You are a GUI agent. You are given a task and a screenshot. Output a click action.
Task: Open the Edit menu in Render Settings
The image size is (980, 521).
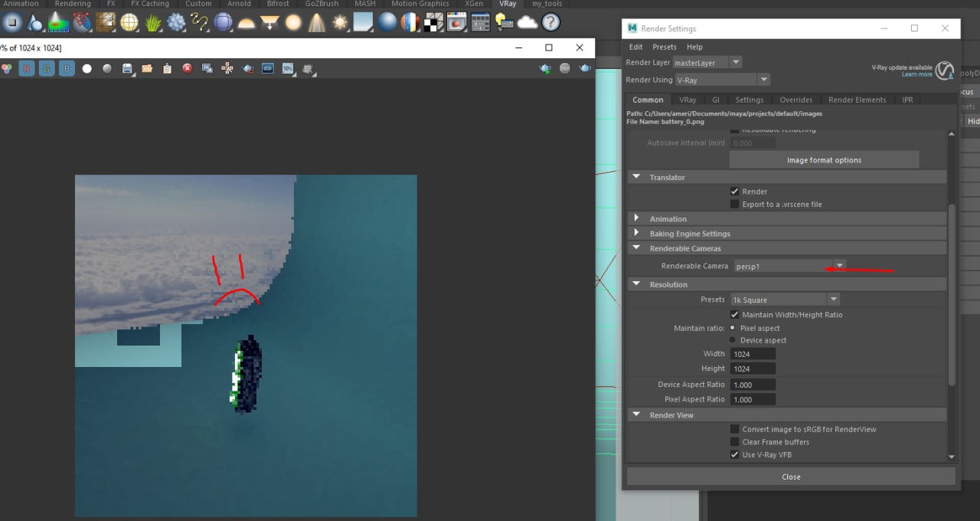635,47
